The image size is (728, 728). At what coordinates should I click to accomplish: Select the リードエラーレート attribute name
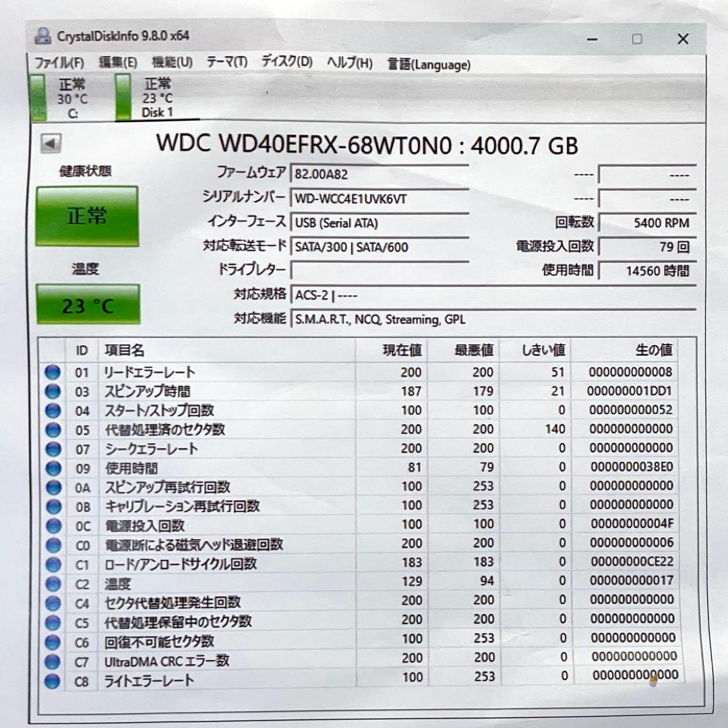(x=150, y=372)
